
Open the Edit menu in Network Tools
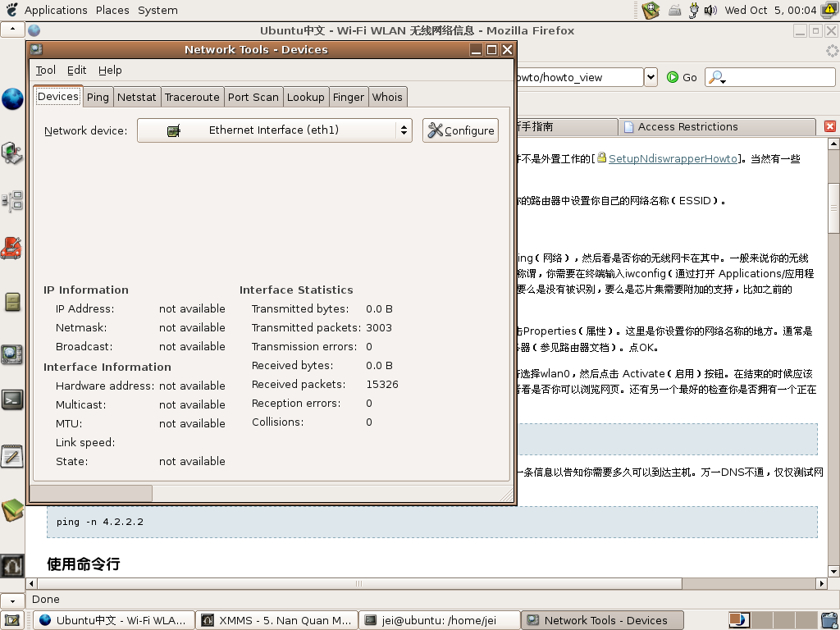76,71
